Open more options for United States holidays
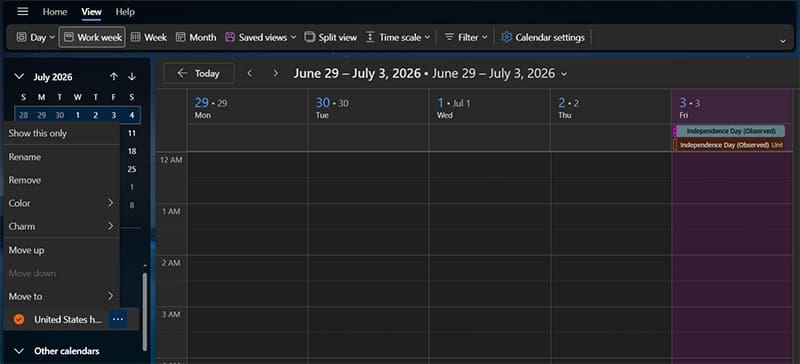800x364 pixels. (118, 320)
